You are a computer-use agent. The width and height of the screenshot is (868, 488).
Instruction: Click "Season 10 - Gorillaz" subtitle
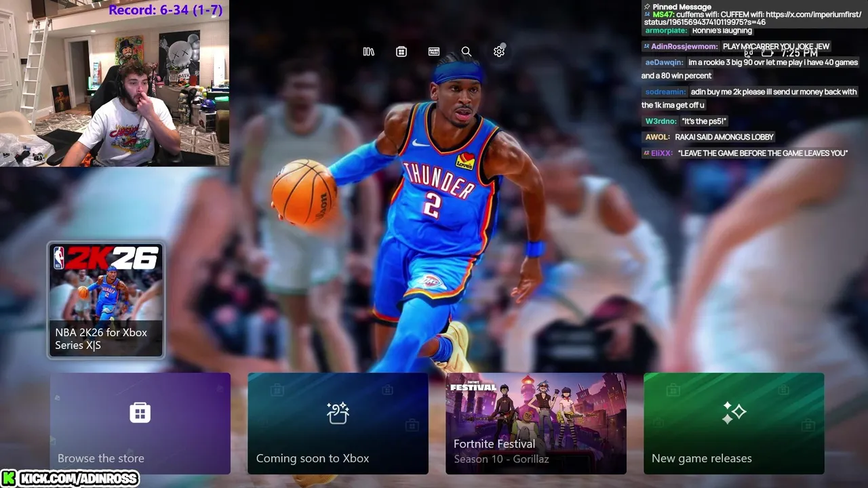[501, 459]
